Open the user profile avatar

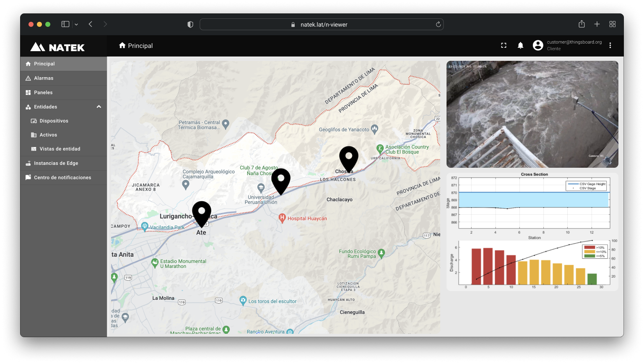[x=538, y=45]
